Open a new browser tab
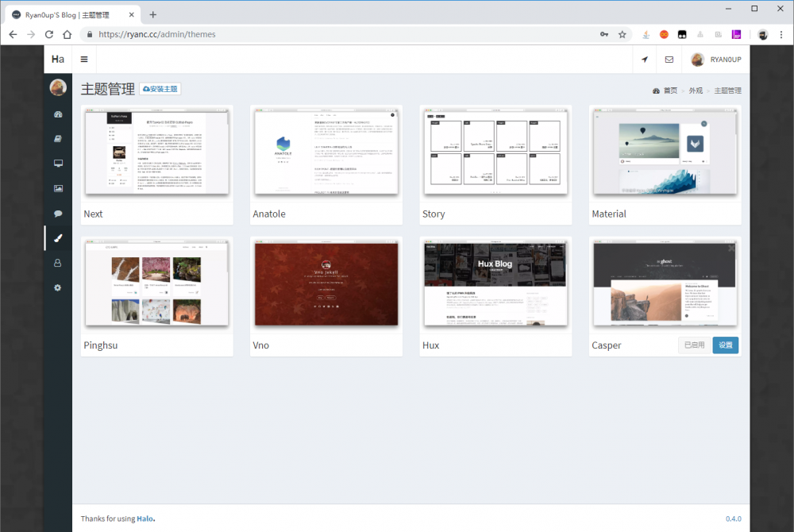794x532 pixels. [x=153, y=14]
